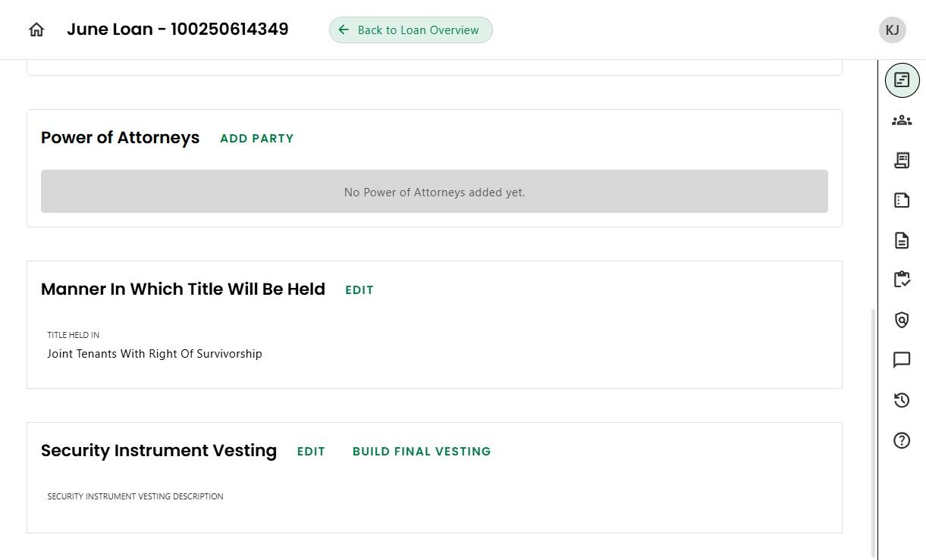This screenshot has width=926, height=560.
Task: Click Back to Loan Overview button
Action: [410, 30]
